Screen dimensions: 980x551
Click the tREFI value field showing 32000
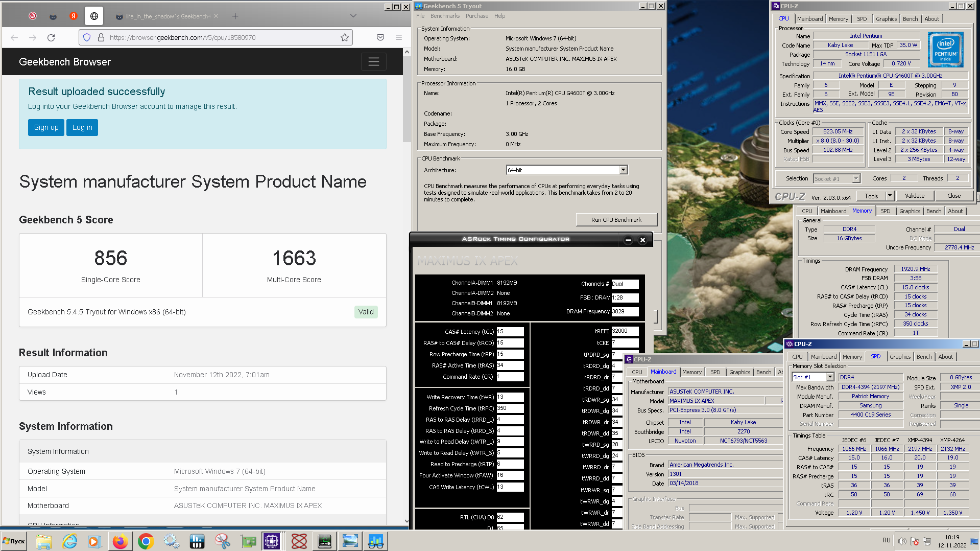[625, 331]
